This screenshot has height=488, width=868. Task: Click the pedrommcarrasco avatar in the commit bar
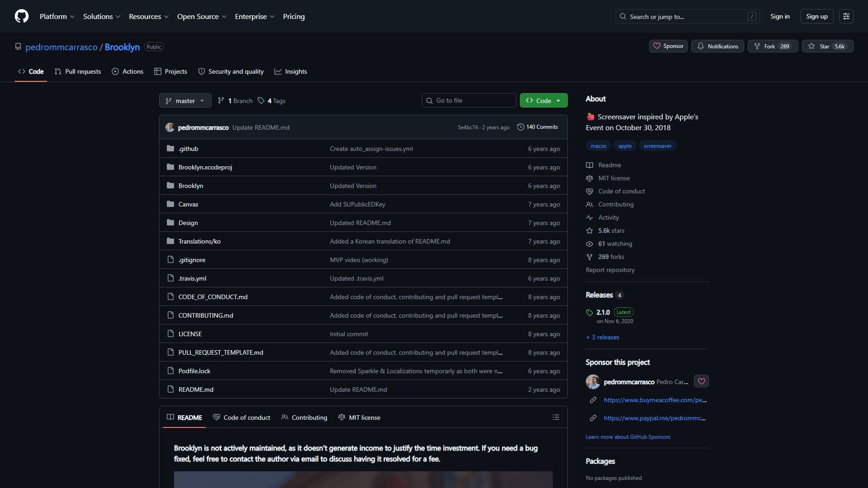pos(170,127)
